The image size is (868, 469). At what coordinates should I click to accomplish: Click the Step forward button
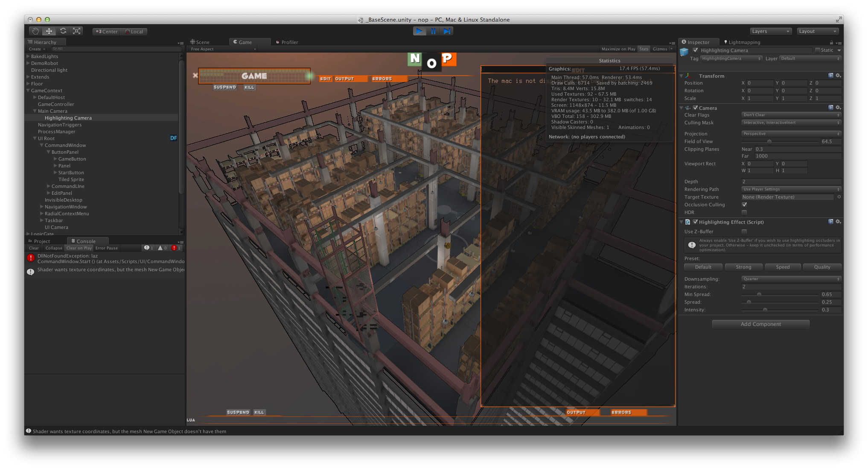click(447, 31)
